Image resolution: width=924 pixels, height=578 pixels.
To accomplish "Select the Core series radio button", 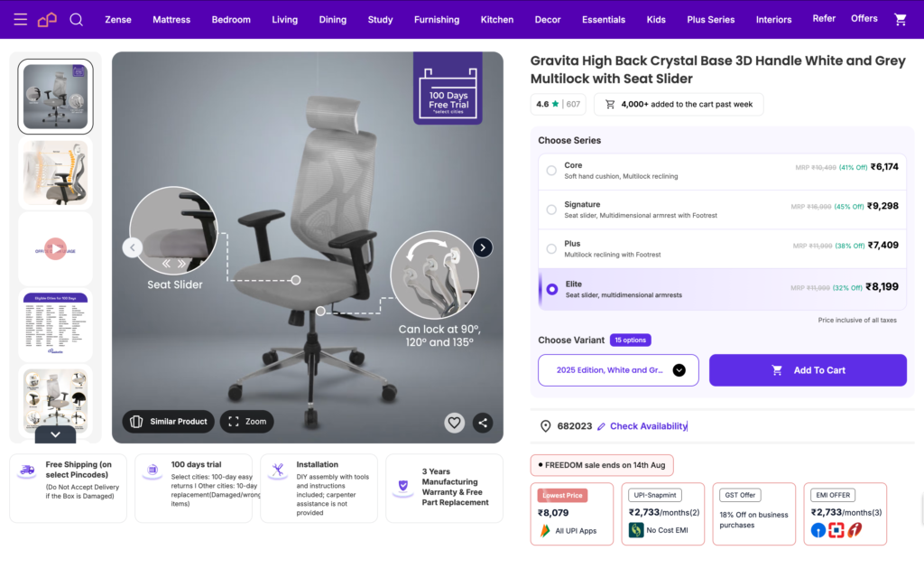I will pyautogui.click(x=551, y=171).
